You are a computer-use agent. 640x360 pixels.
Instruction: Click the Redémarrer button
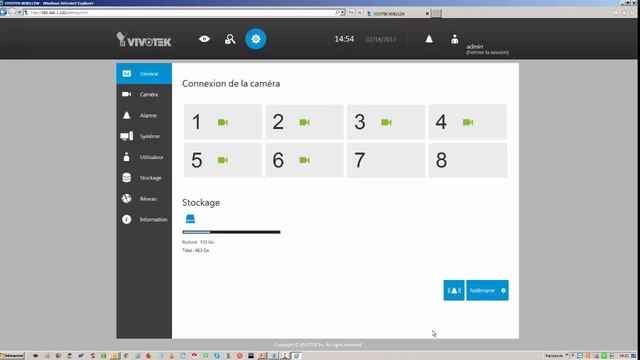(x=487, y=290)
